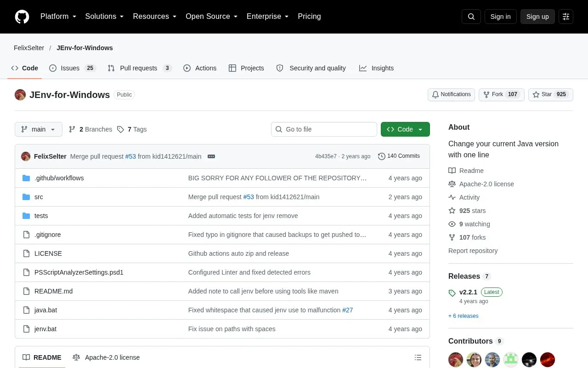Click the green pixel-art contributor avatar
588x368 pixels.
(x=511, y=360)
